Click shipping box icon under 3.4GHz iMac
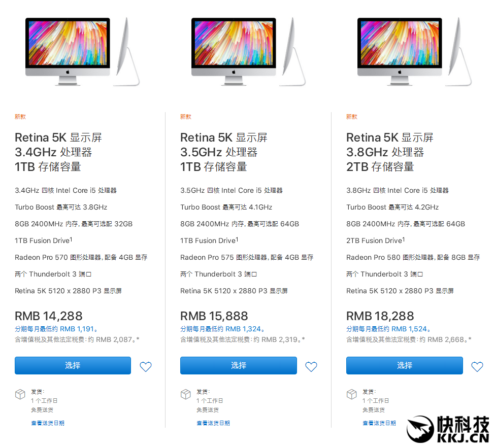 pyautogui.click(x=20, y=394)
